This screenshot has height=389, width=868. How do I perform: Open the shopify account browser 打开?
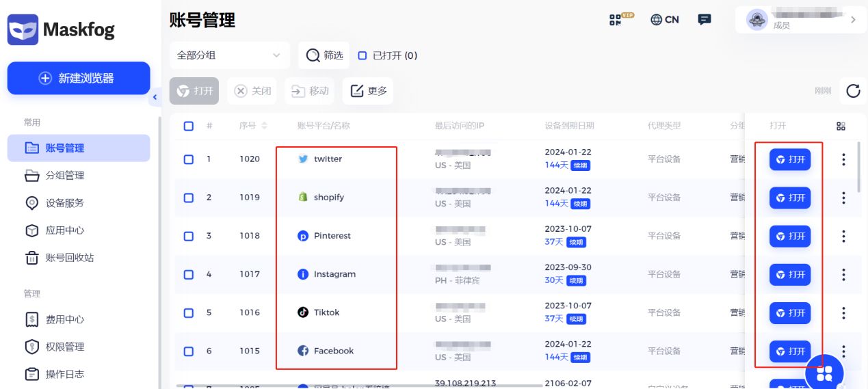point(790,198)
